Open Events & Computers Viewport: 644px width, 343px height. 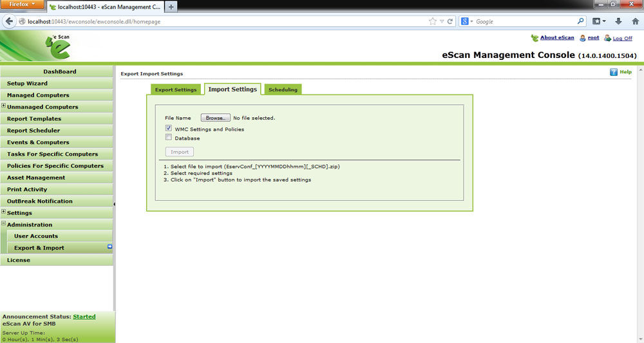click(57, 142)
